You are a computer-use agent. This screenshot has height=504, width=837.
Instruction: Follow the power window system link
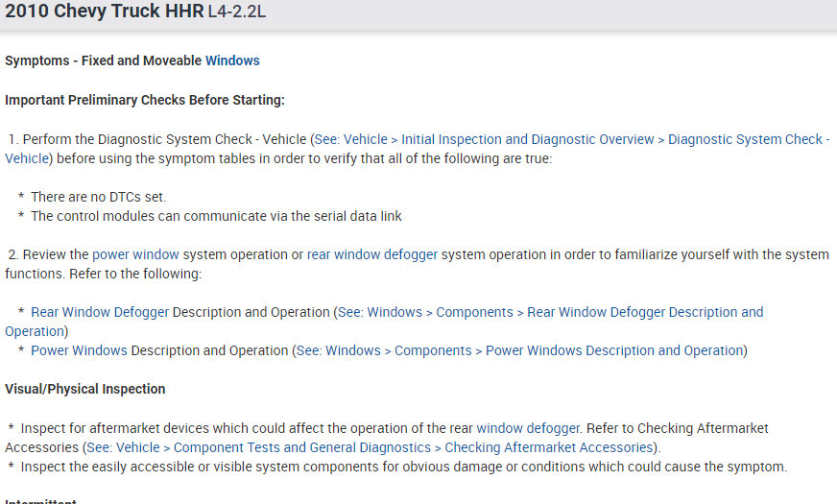coord(135,254)
